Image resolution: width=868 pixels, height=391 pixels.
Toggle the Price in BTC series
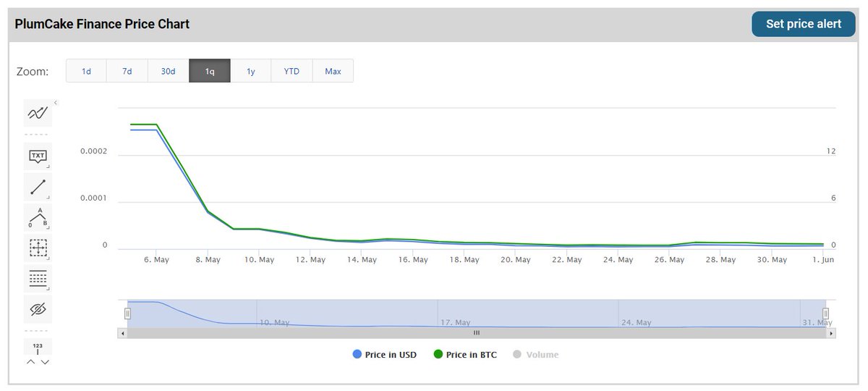coord(465,355)
